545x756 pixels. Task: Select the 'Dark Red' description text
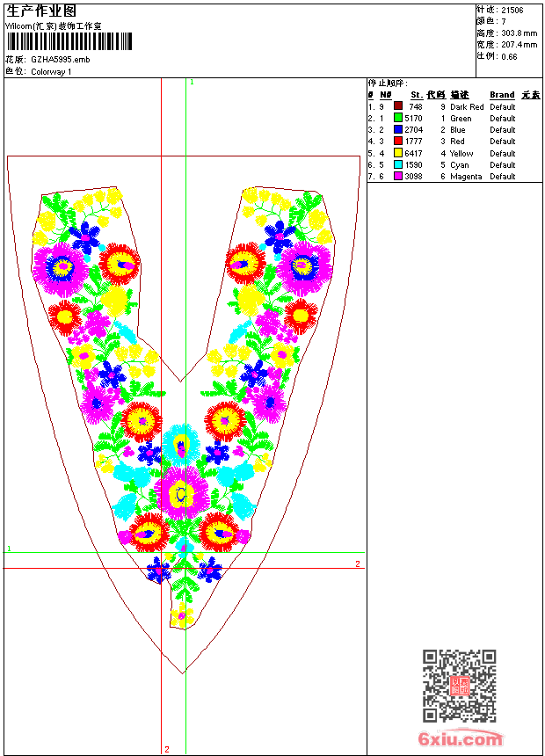coord(467,106)
